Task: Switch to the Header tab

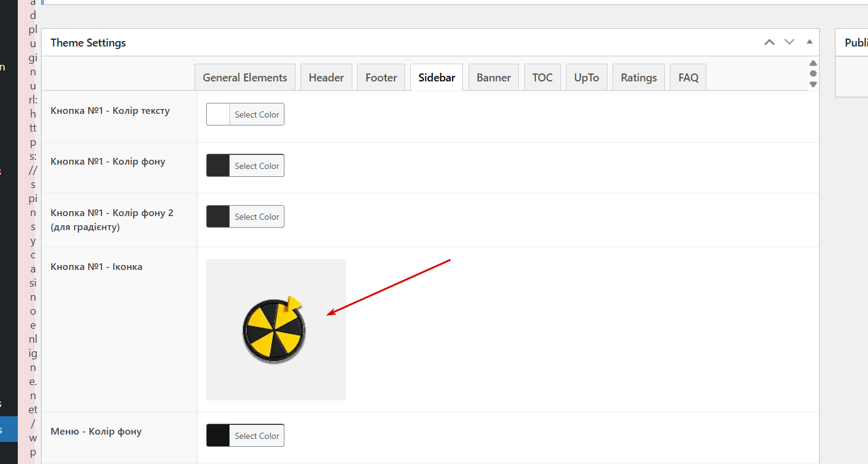Action: point(326,77)
